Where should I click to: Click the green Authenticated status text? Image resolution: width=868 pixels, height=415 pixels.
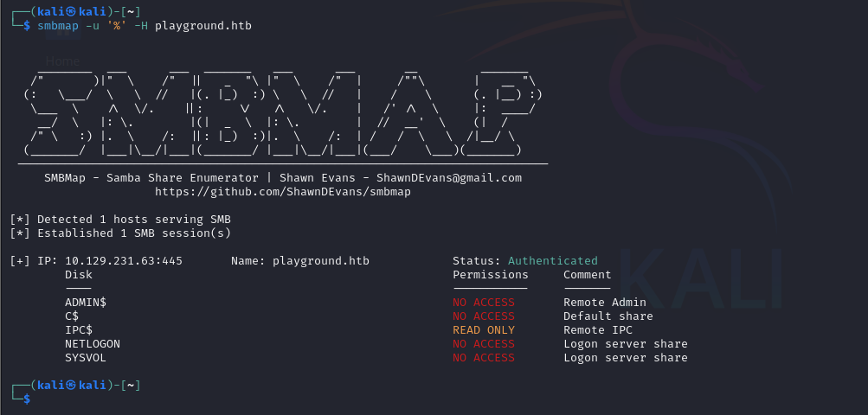[x=553, y=260]
